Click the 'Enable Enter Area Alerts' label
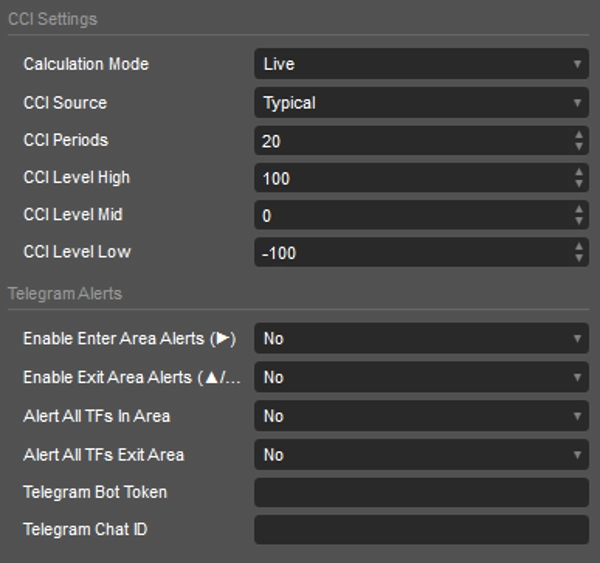The height and width of the screenshot is (563, 600). pyautogui.click(x=130, y=339)
